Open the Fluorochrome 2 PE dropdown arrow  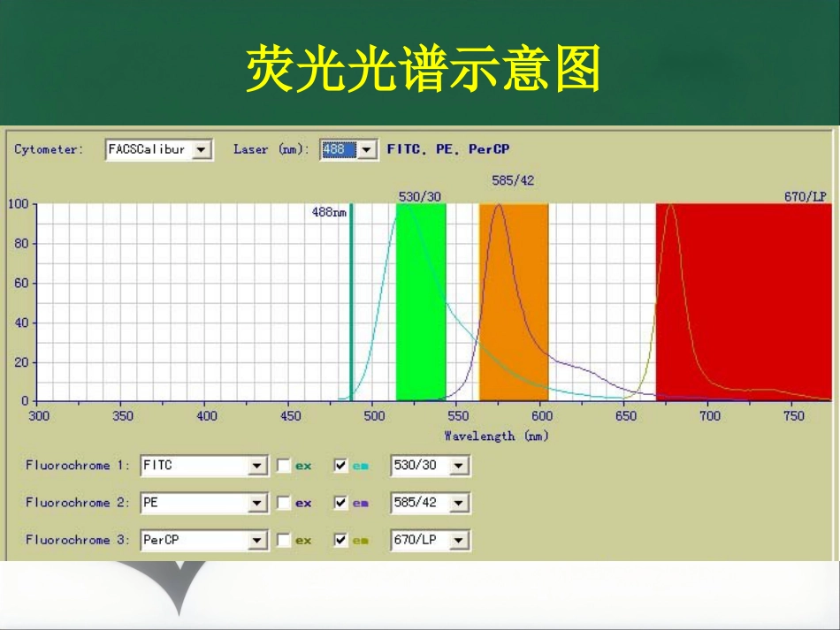tap(257, 503)
